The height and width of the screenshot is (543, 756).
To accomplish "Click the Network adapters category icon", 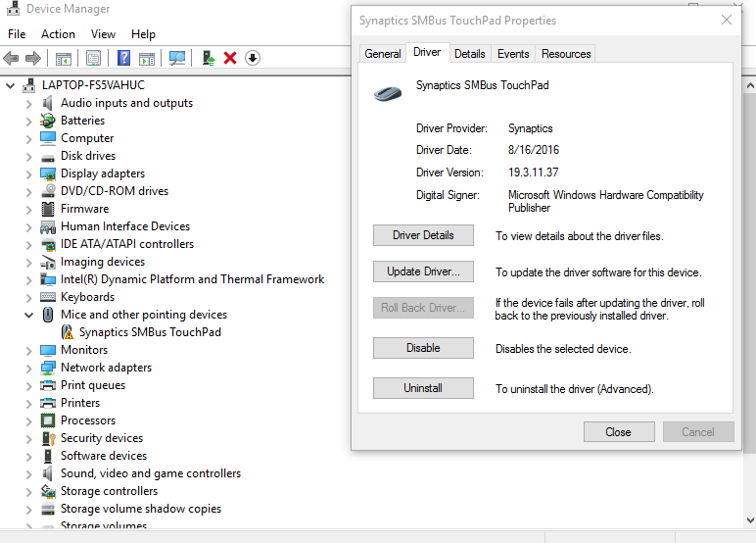I will [48, 368].
